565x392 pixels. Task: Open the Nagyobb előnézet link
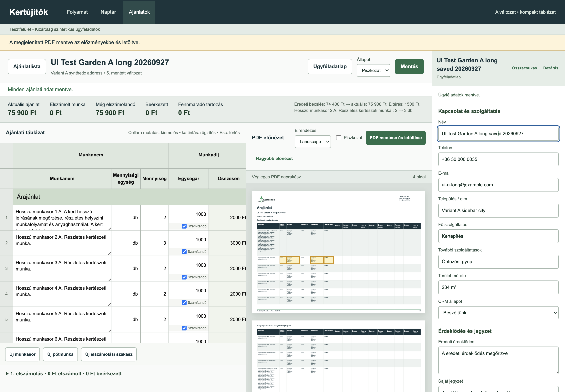274,158
